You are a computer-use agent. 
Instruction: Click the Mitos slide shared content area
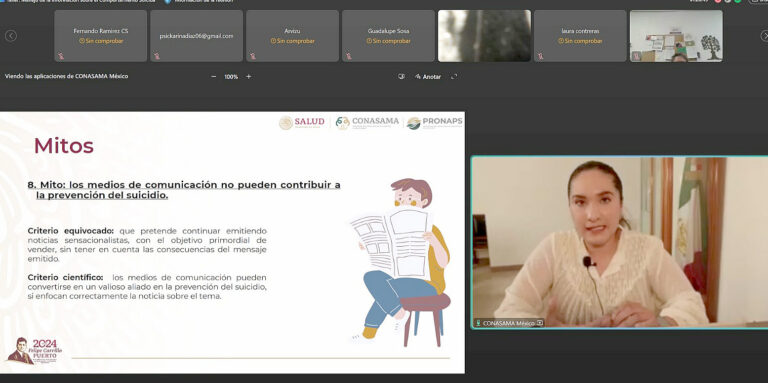(232, 242)
